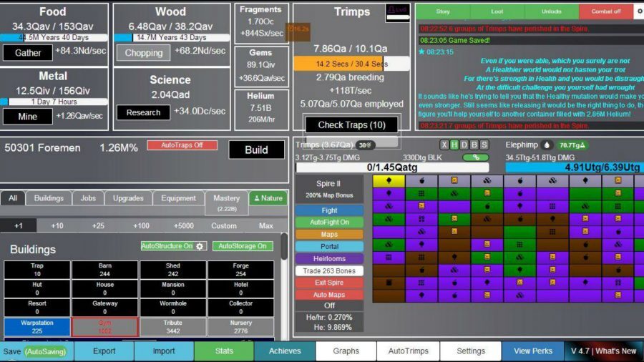Set purchase amount to +100

[x=141, y=226]
